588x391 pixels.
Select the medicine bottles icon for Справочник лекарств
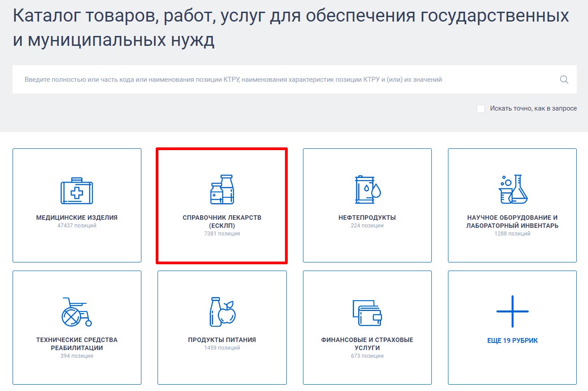click(x=221, y=189)
